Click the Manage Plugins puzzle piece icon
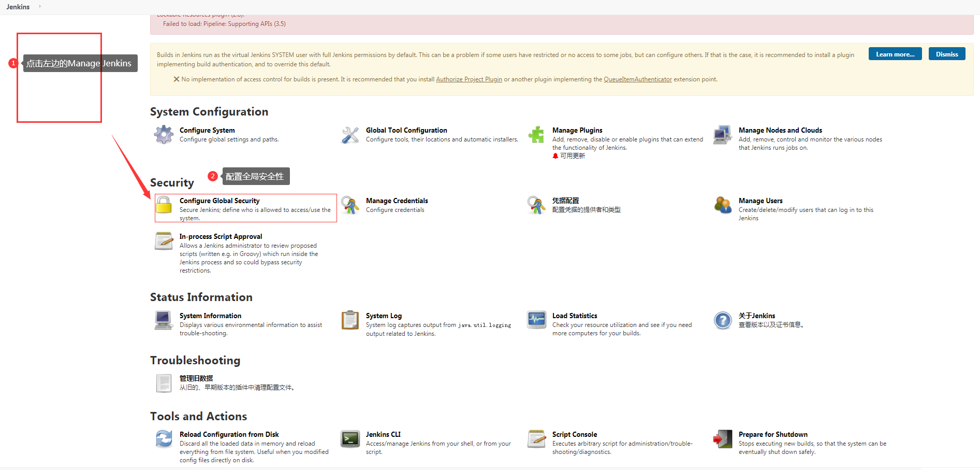980x470 pixels. tap(536, 135)
